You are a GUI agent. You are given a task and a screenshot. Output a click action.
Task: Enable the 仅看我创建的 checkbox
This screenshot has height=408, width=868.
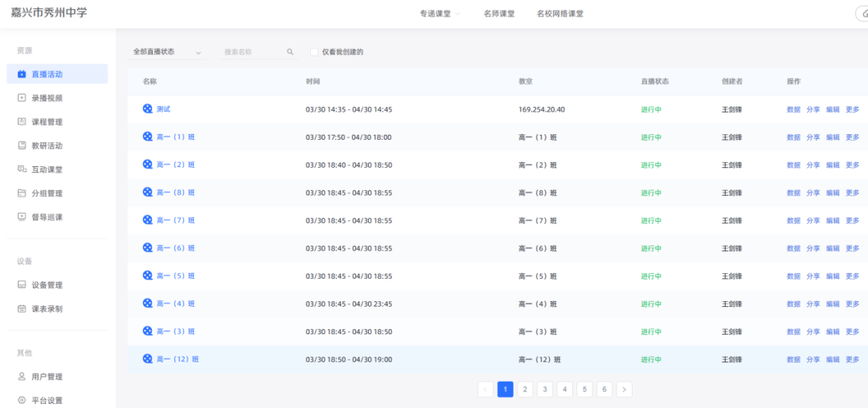(314, 52)
